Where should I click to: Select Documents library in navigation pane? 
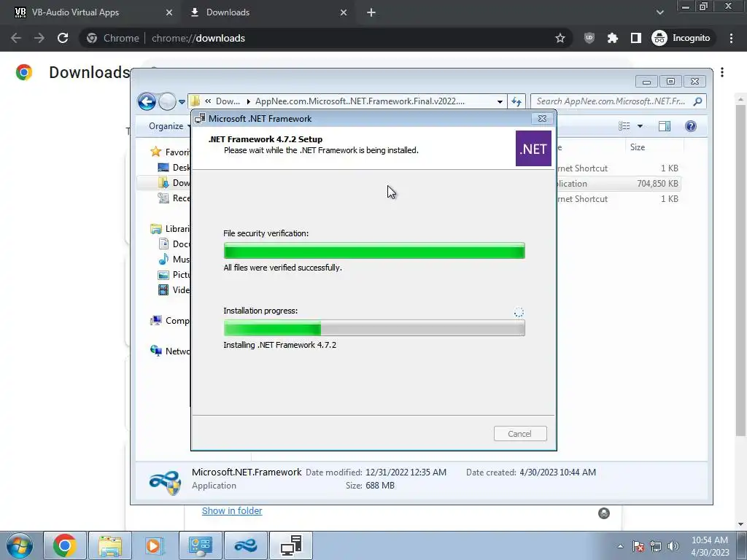pyautogui.click(x=174, y=244)
